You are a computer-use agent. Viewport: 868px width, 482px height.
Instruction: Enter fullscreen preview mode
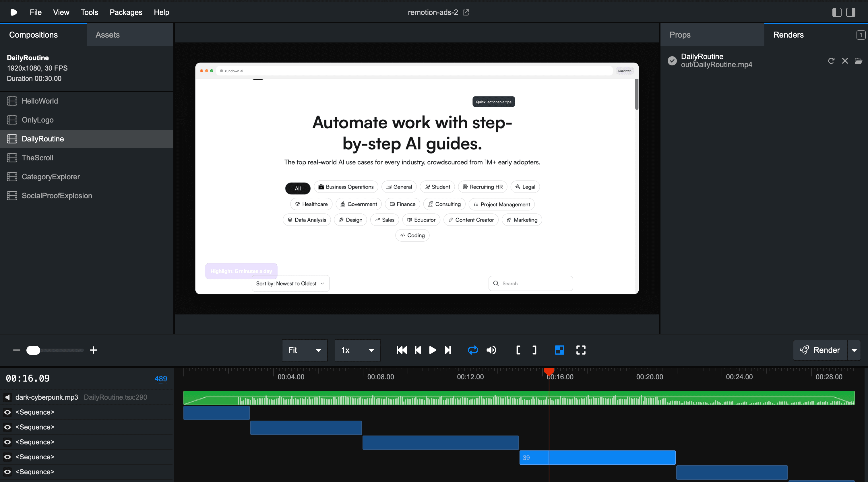pyautogui.click(x=581, y=350)
